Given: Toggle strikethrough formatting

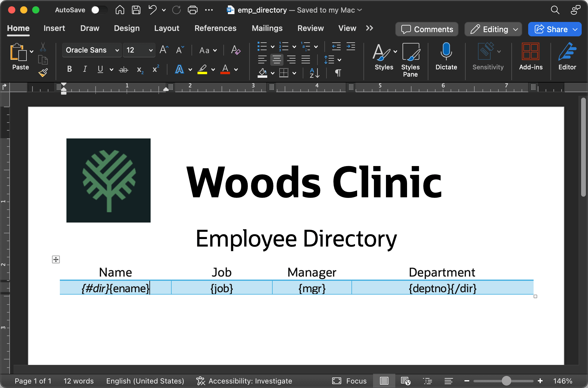Looking at the screenshot, I should click(123, 70).
